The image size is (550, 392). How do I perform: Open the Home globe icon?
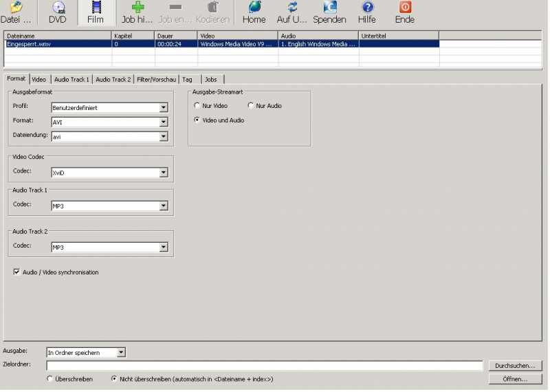254,8
